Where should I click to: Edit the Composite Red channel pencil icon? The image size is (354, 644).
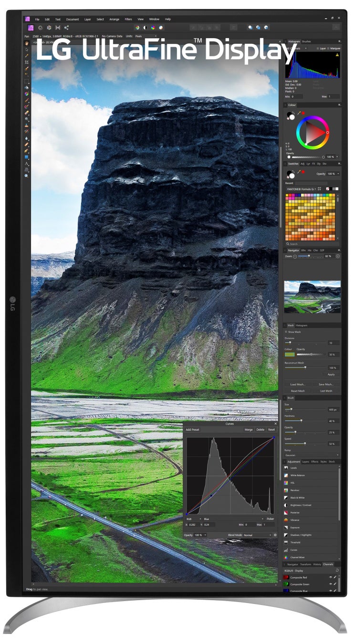pos(335,578)
